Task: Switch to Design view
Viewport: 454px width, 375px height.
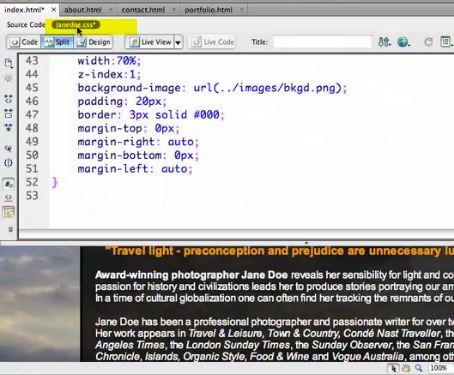Action: [x=94, y=42]
